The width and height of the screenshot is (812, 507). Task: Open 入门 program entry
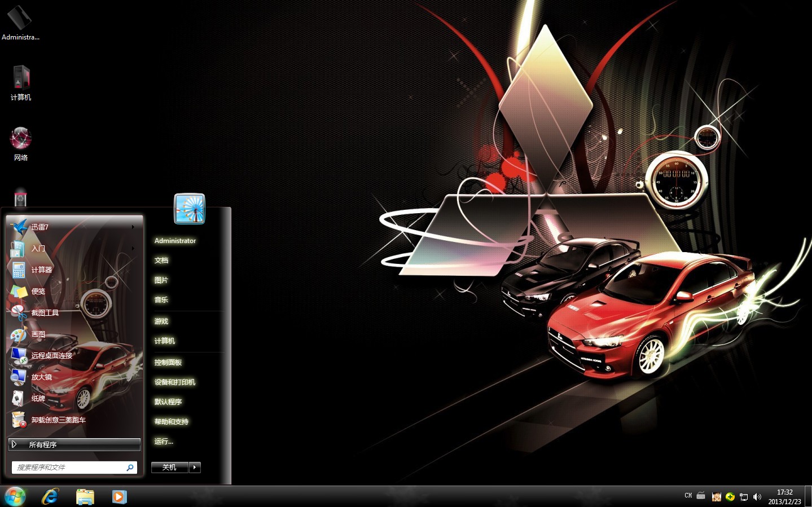click(x=73, y=248)
